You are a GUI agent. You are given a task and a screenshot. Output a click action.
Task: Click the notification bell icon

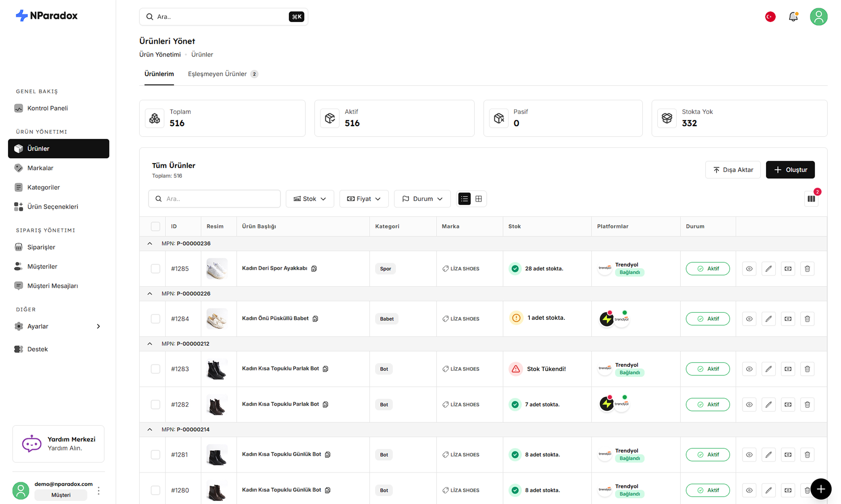793,17
